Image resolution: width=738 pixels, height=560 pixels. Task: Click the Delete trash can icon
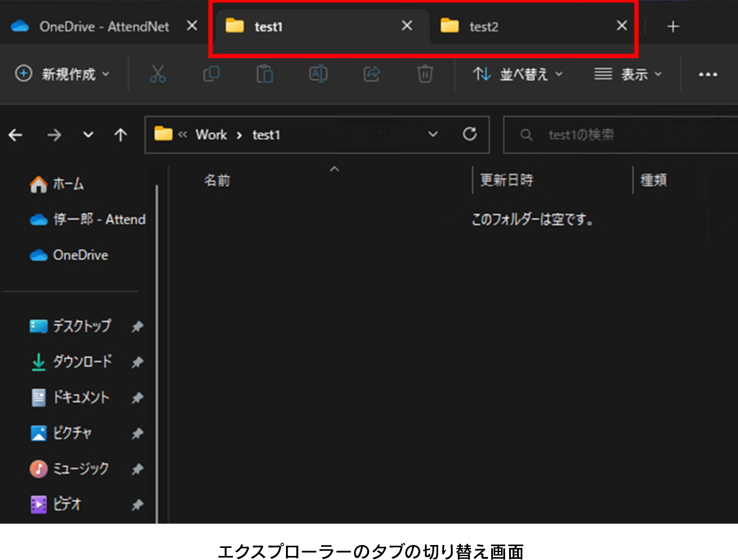pyautogui.click(x=425, y=74)
